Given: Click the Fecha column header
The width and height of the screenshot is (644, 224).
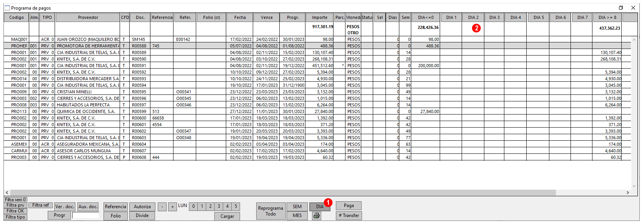Looking at the screenshot, I should 240,17.
